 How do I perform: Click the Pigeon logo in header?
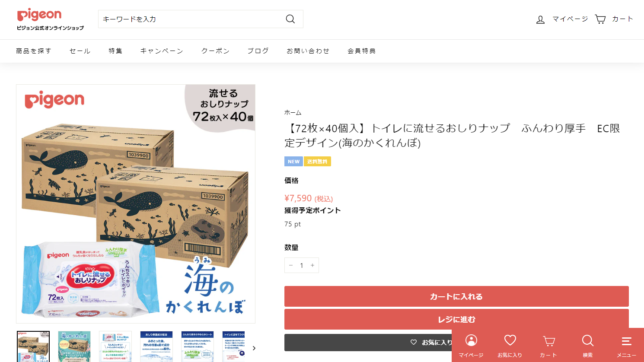coord(50,19)
